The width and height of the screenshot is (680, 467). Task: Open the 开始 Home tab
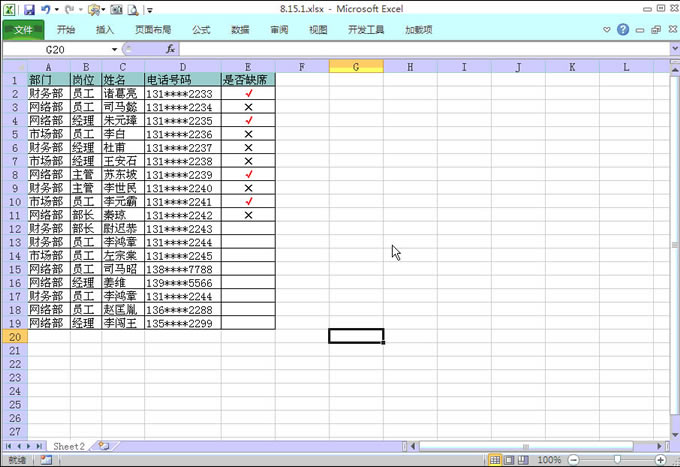click(x=66, y=29)
